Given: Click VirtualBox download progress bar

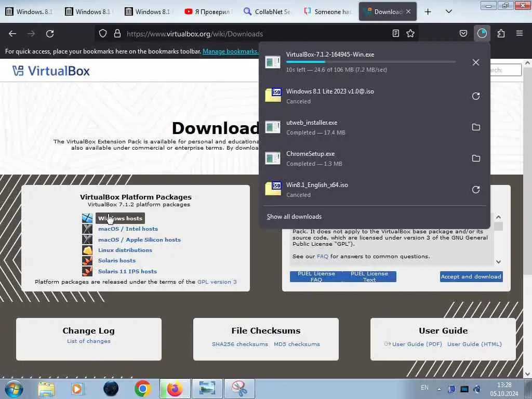Looking at the screenshot, I should (x=371, y=62).
